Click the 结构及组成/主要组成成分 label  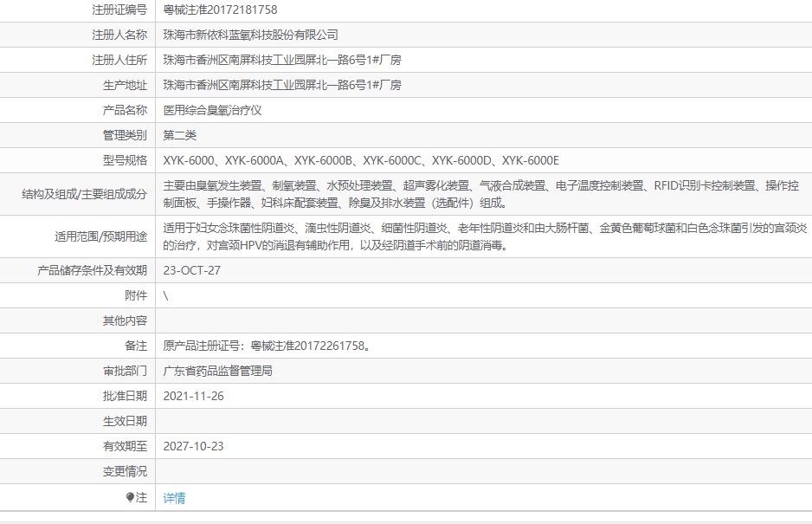pyautogui.click(x=85, y=194)
